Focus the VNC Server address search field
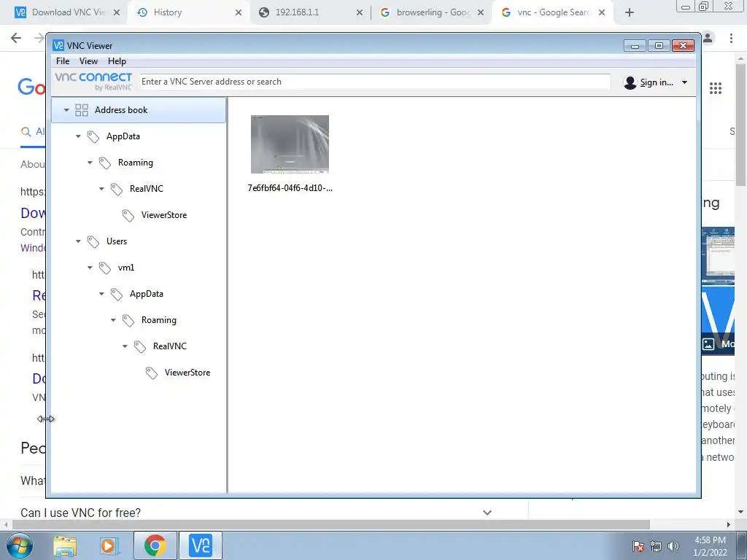The image size is (747, 560). (374, 82)
